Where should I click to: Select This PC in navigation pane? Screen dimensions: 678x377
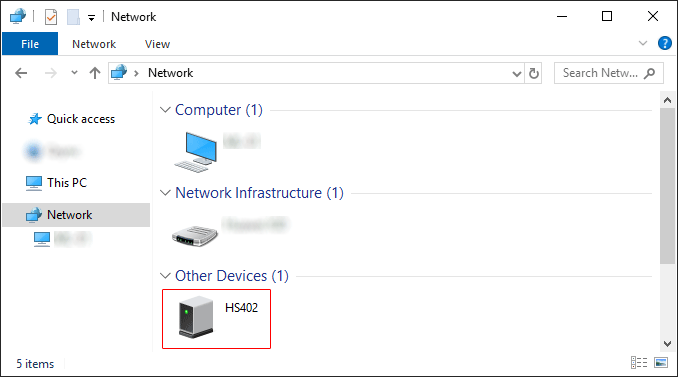click(x=67, y=182)
